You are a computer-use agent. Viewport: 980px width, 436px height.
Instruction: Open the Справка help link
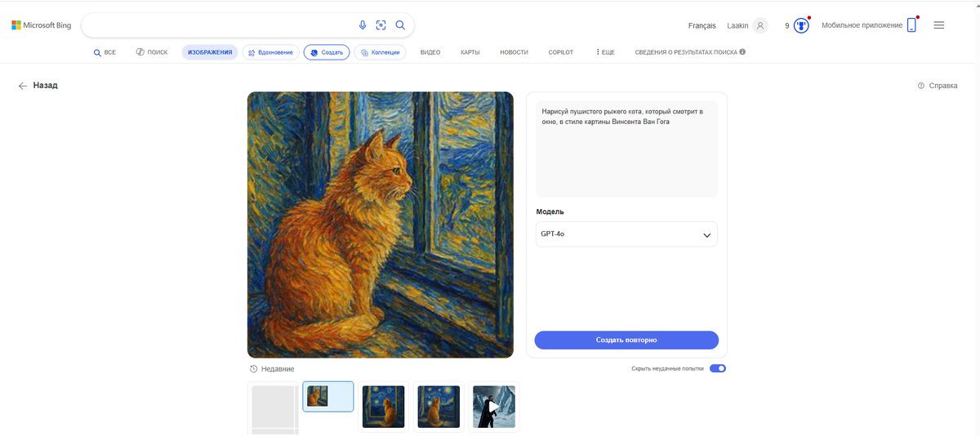click(938, 86)
